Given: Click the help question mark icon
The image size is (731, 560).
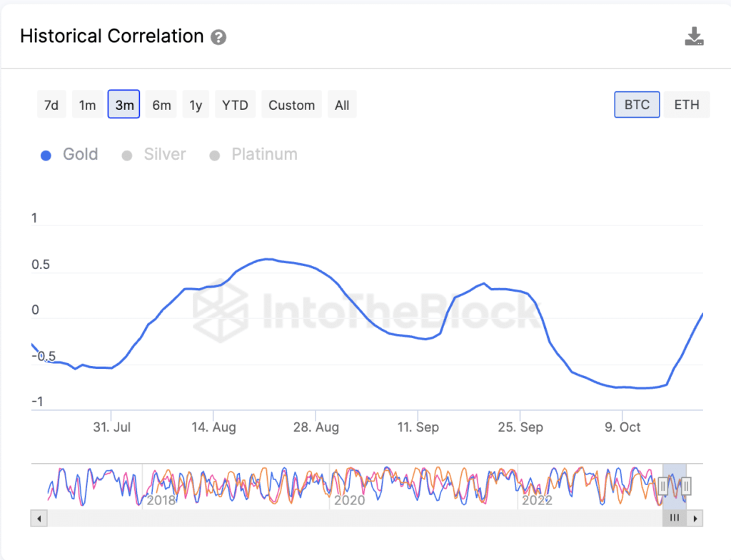Looking at the screenshot, I should (219, 38).
